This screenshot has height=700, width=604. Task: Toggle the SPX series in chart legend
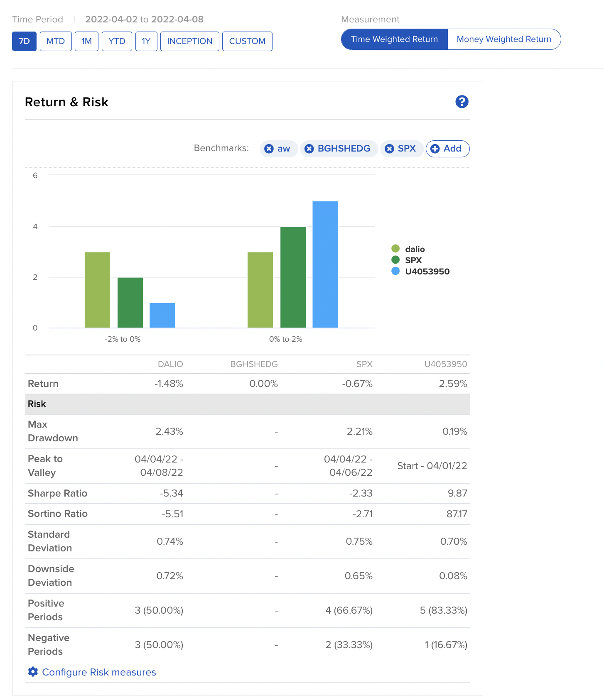click(x=413, y=260)
